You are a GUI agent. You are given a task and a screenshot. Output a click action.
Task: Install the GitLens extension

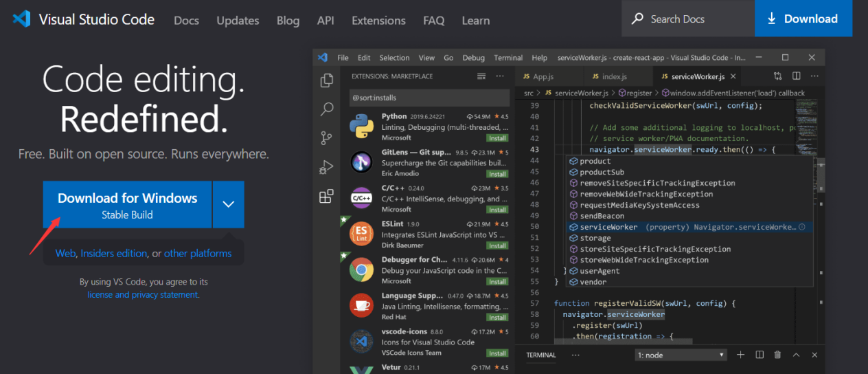click(497, 174)
